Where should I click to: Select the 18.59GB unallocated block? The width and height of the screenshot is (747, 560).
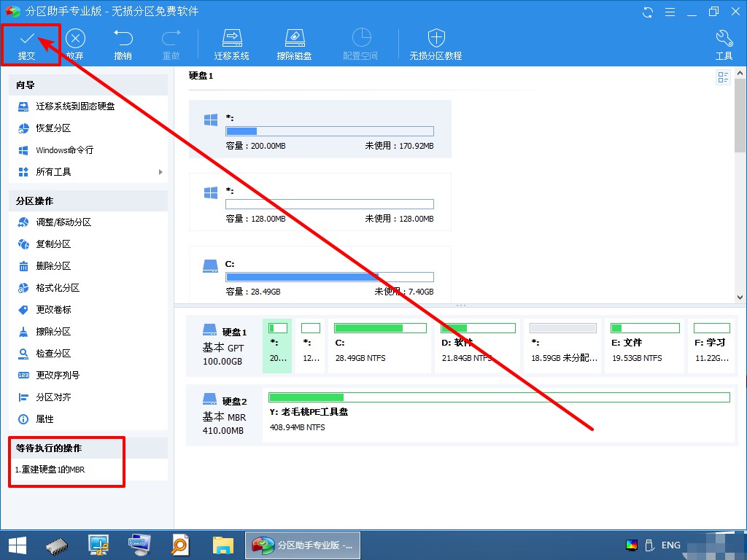pos(563,346)
